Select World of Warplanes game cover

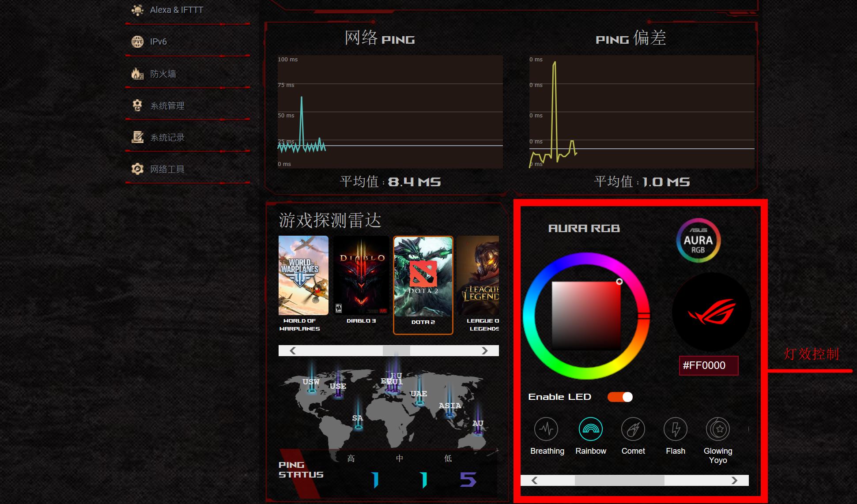coord(303,275)
